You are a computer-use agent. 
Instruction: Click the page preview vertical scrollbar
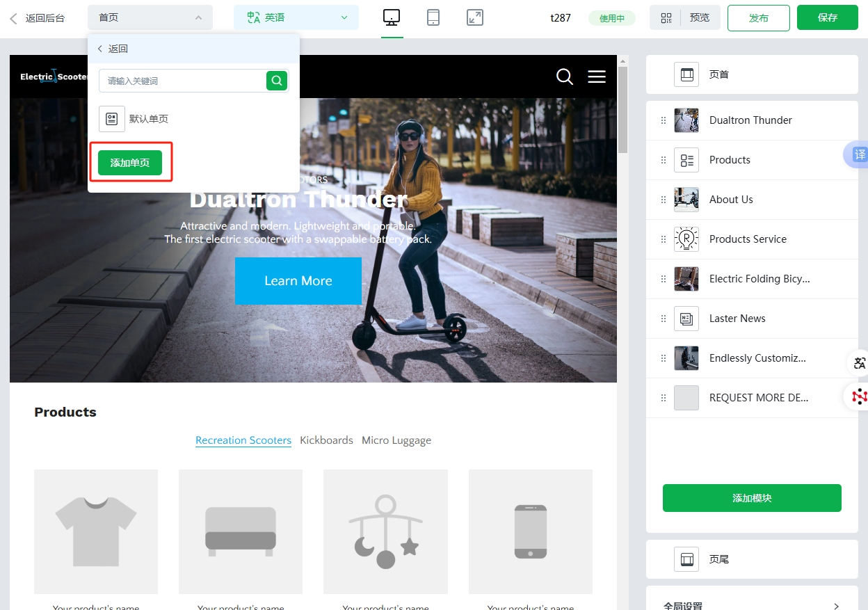pyautogui.click(x=623, y=109)
